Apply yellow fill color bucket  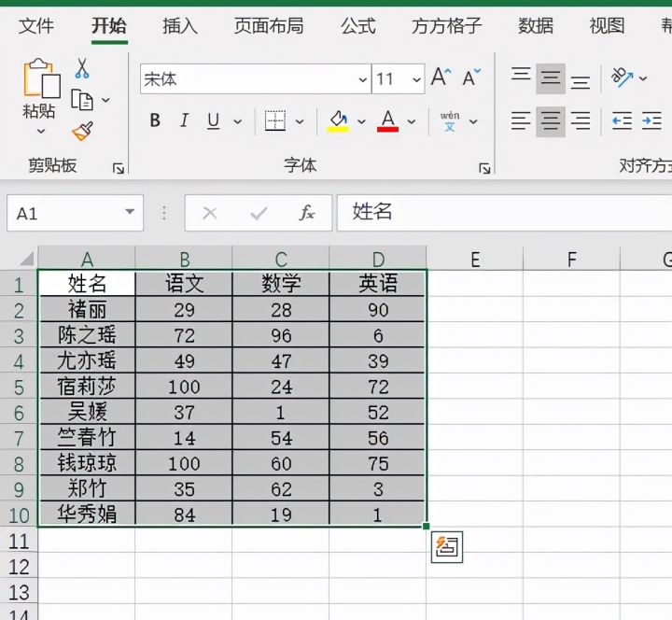coord(338,120)
